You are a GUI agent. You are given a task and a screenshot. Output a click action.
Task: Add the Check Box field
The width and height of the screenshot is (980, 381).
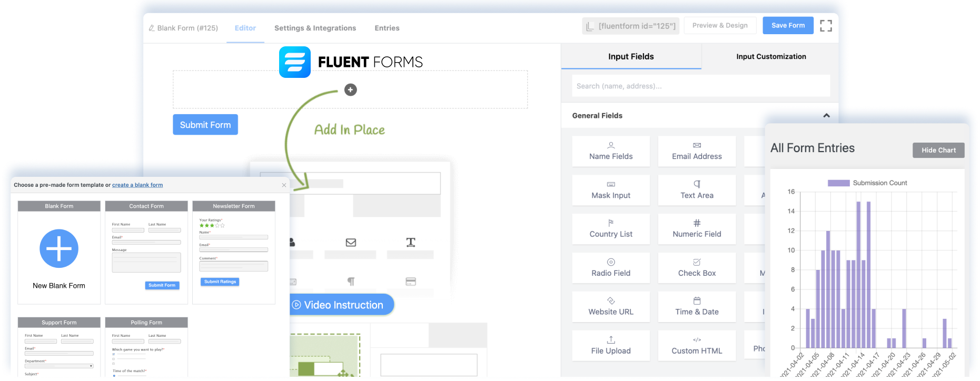click(697, 268)
